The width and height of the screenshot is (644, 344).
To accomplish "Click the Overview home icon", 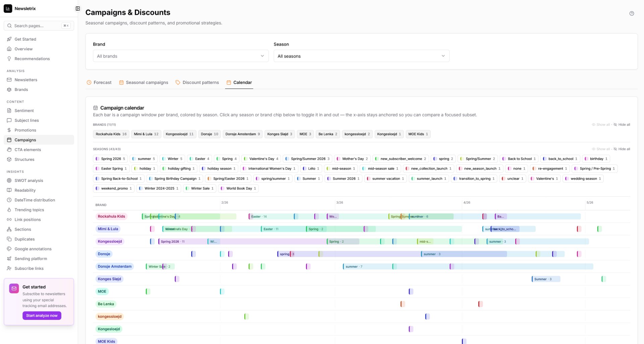I will (9, 49).
